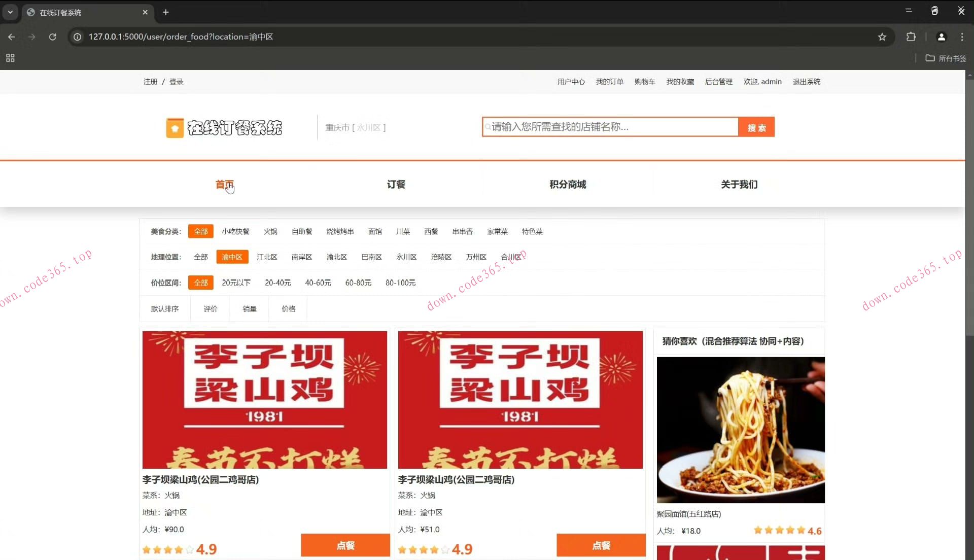Image resolution: width=974 pixels, height=560 pixels.
Task: Select the 20-40元 price range filter
Action: pos(277,283)
